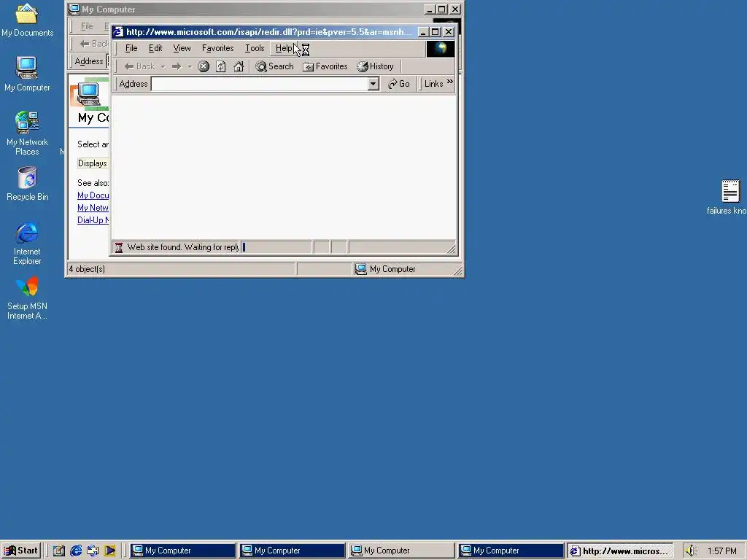Open the Favorites menu in the menu bar
Image resolution: width=747 pixels, height=560 pixels.
217,48
